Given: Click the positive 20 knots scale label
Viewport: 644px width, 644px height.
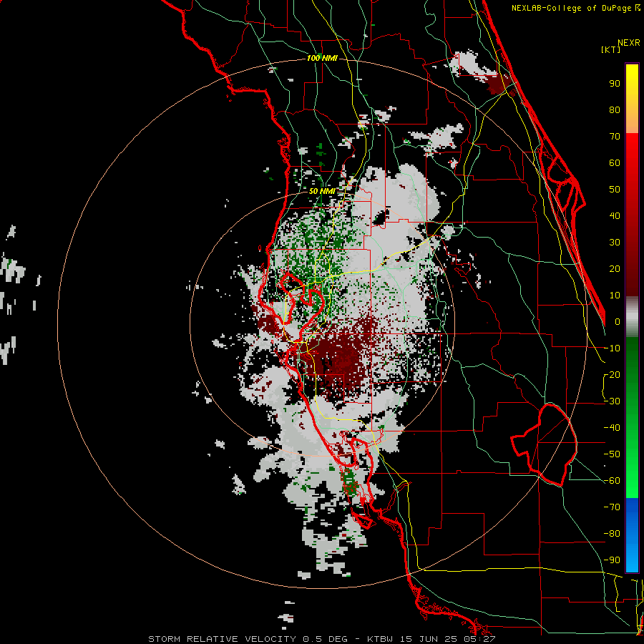Looking at the screenshot, I should point(615,268).
